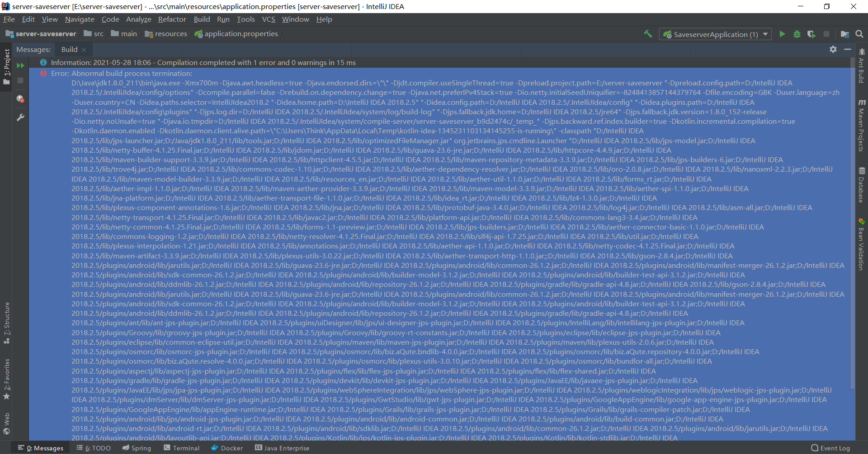The height and width of the screenshot is (454, 868).
Task: Run SaveserverApplication with the green play icon
Action: 782,34
